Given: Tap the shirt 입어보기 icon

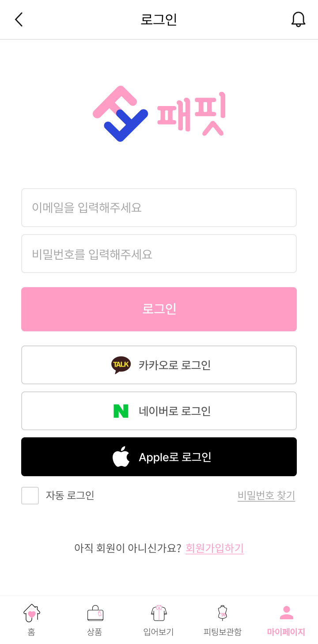Looking at the screenshot, I should 159,613.
